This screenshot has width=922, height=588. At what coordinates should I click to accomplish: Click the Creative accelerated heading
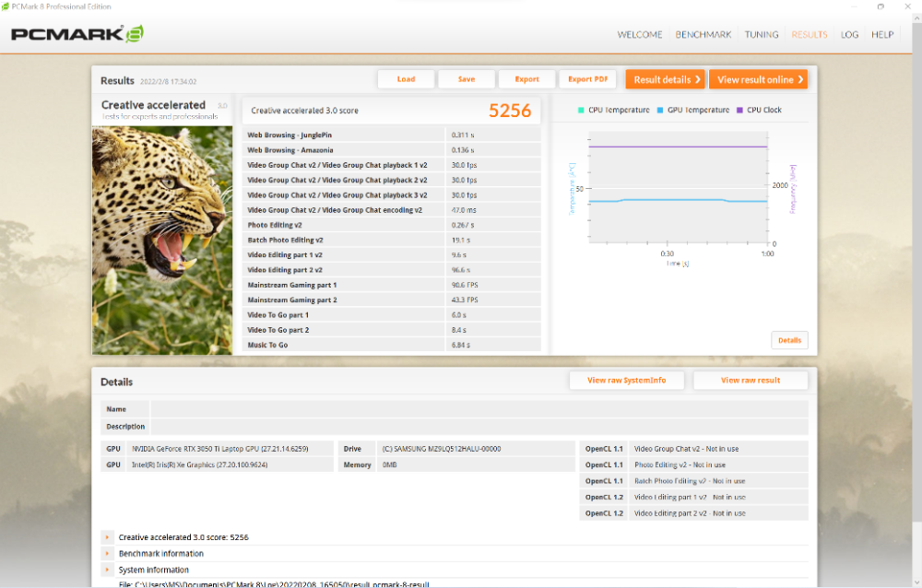153,105
